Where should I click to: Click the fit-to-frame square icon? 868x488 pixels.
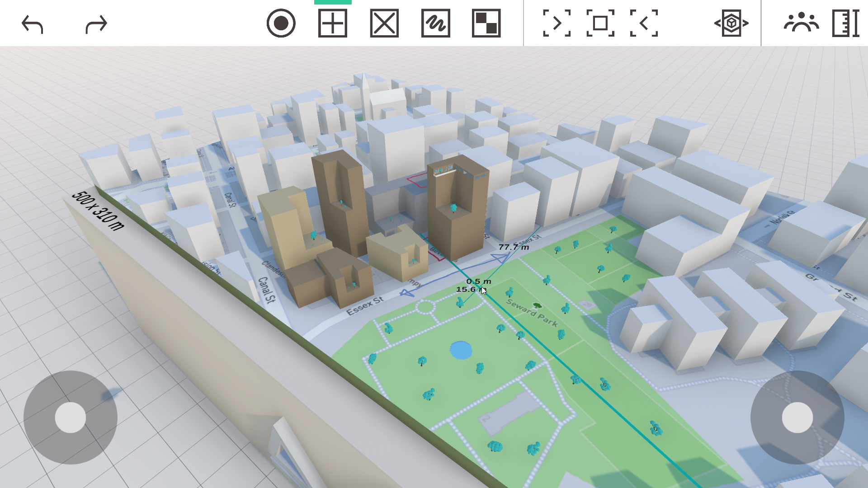pyautogui.click(x=600, y=23)
